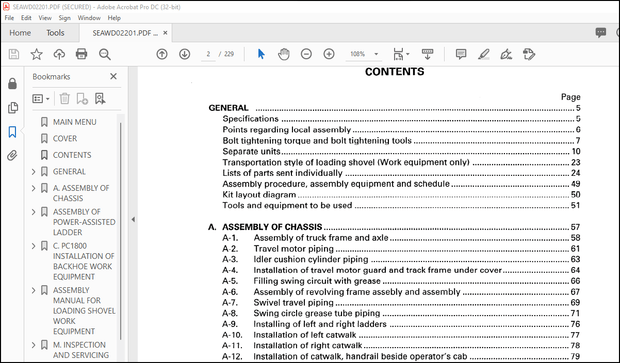Open the View menu

point(45,18)
